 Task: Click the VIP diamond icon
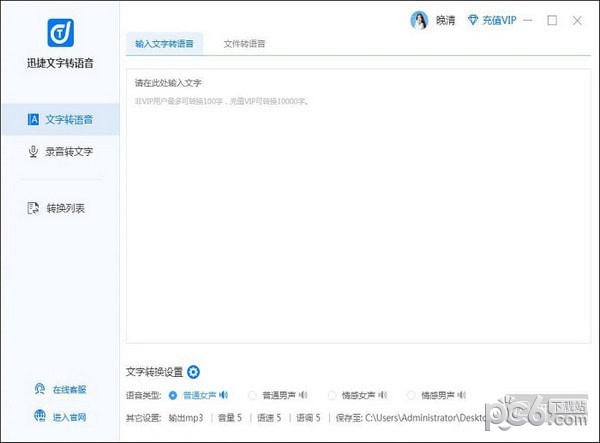(473, 20)
